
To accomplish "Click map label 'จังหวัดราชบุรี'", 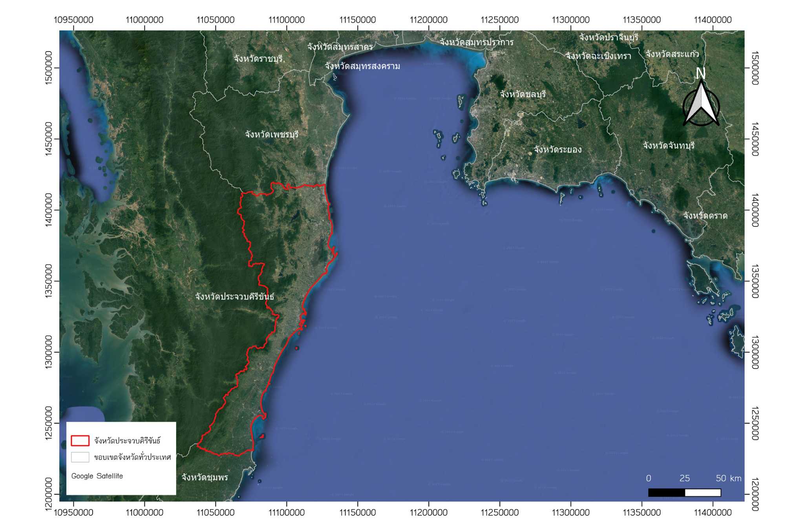I will (x=259, y=59).
